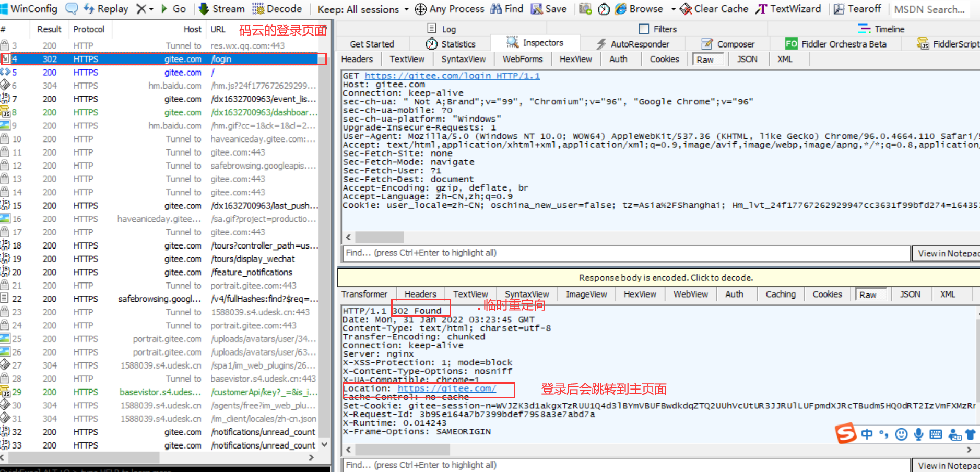Viewport: 980px width, 472px height.
Task: Click the Sogou microphone voice icon
Action: coord(918,434)
